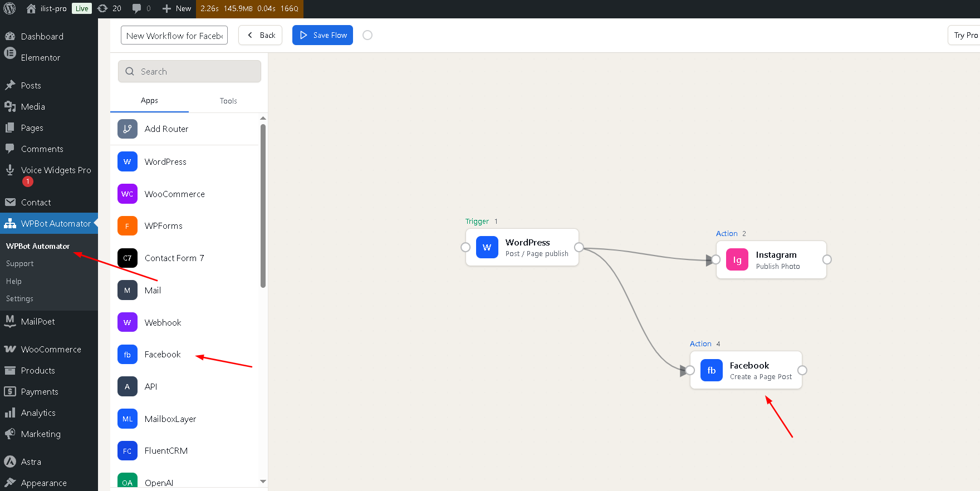Click the WordPress trigger node output connector
The width and height of the screenshot is (980, 491).
(579, 247)
